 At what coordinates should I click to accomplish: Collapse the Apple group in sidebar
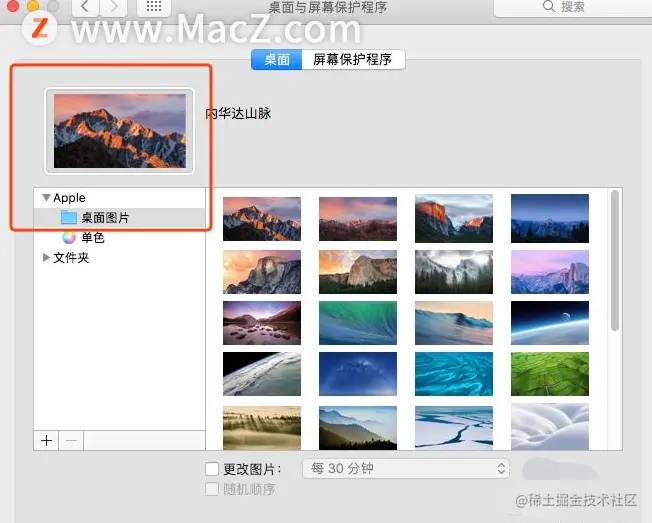pyautogui.click(x=46, y=197)
